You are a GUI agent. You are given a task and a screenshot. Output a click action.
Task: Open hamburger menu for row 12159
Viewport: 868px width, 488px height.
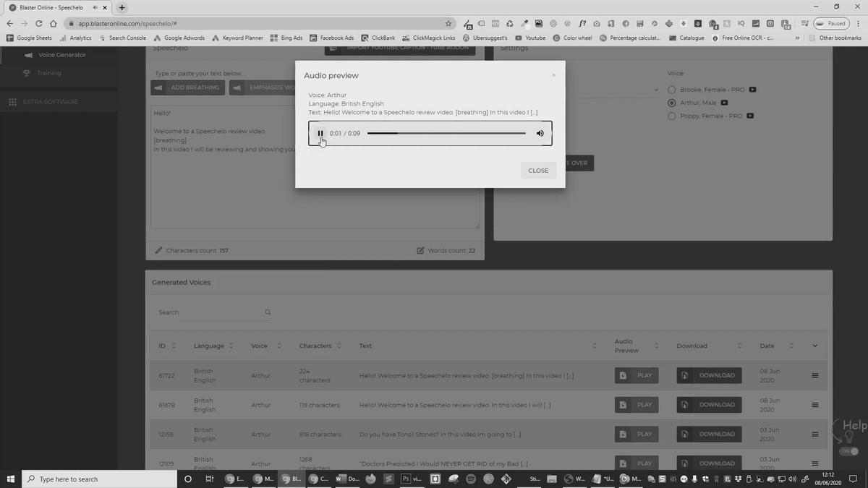pyautogui.click(x=815, y=434)
